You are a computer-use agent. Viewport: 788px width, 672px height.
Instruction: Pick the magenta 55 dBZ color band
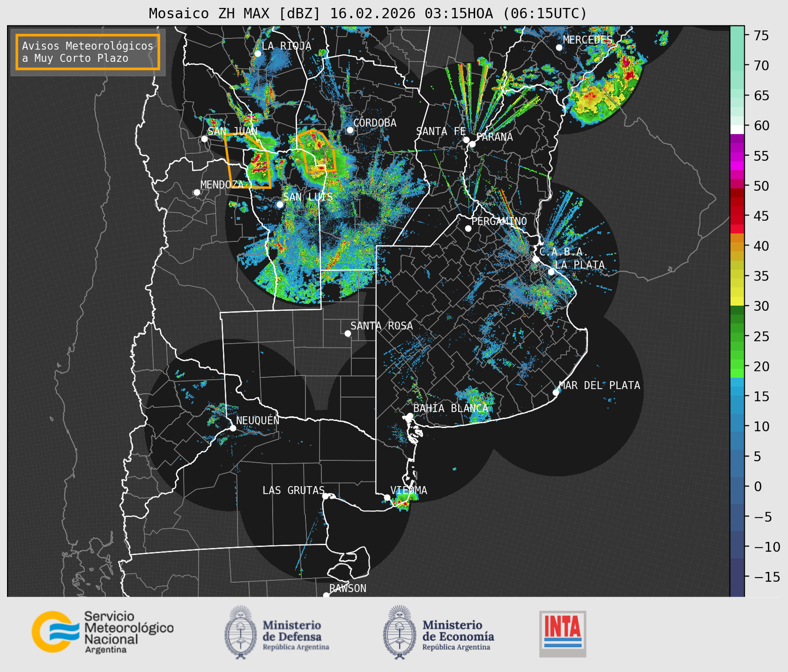(737, 156)
